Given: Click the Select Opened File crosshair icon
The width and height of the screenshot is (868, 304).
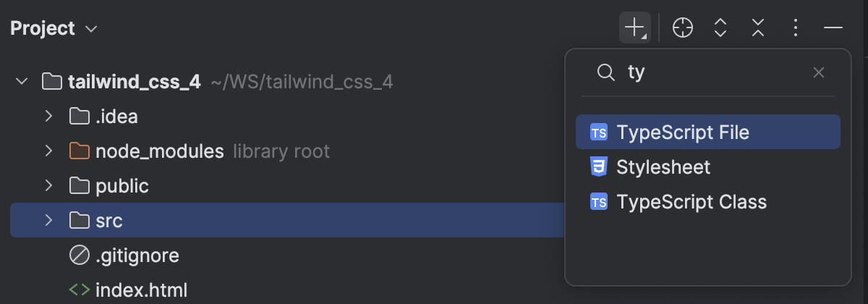Looking at the screenshot, I should [x=682, y=28].
